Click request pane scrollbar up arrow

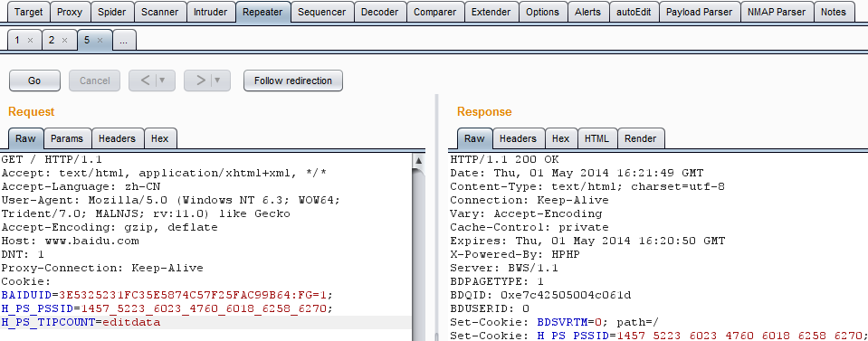(419, 161)
